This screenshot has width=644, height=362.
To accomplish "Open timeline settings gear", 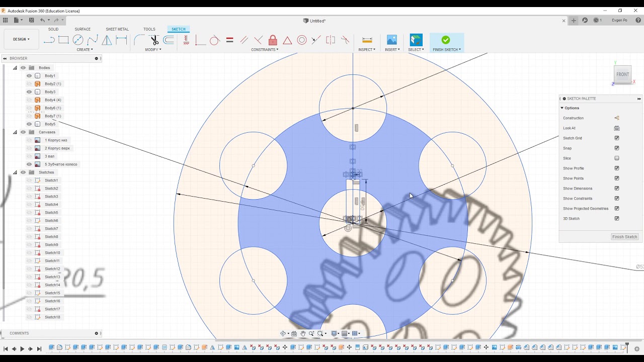I will (637, 348).
